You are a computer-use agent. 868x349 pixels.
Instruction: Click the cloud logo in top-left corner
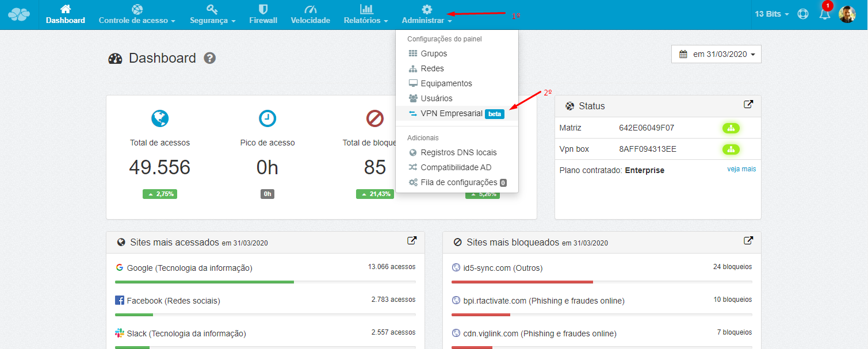[x=19, y=15]
